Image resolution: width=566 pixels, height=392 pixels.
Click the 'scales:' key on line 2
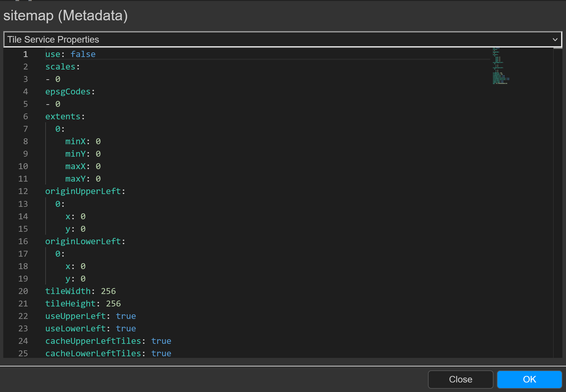(63, 67)
